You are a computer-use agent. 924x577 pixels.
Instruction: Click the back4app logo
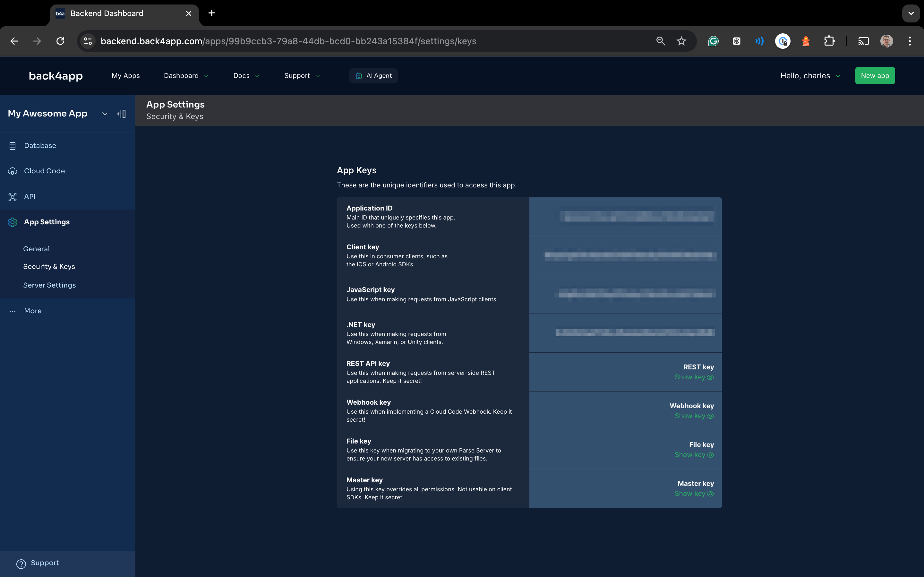tap(56, 76)
